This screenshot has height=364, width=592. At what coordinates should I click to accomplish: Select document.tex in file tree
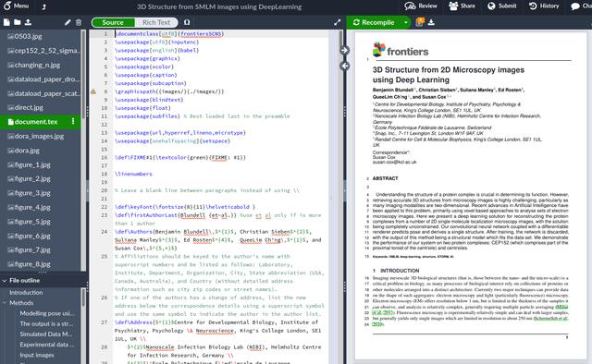click(36, 122)
